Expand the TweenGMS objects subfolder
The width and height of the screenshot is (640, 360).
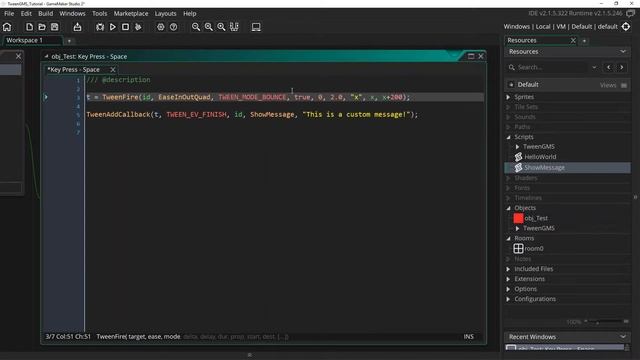[517, 229]
